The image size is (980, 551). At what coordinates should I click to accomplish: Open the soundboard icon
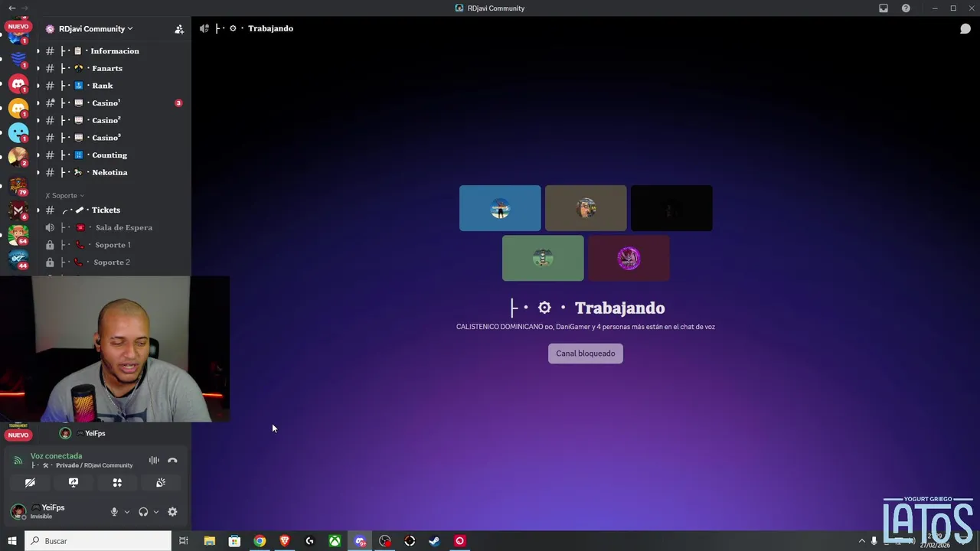click(x=161, y=483)
